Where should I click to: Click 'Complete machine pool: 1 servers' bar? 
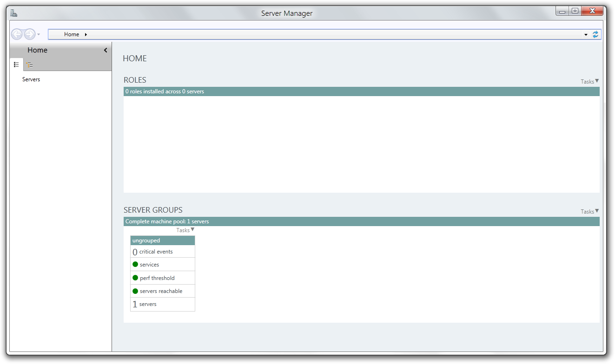pos(362,221)
